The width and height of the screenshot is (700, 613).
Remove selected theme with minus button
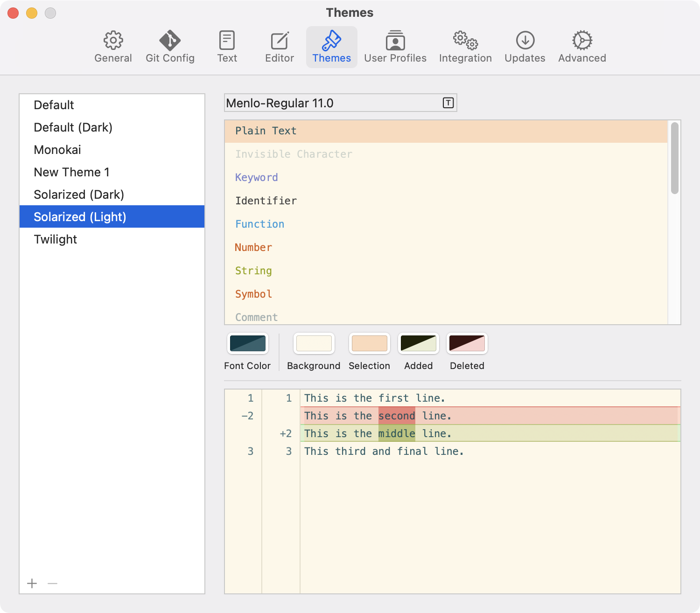click(x=52, y=583)
